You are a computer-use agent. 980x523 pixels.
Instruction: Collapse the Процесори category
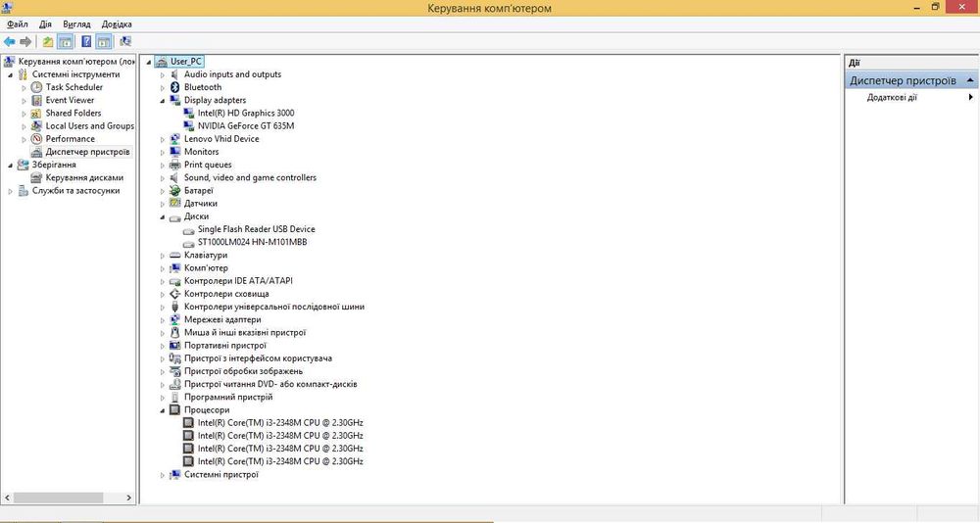coord(163,410)
